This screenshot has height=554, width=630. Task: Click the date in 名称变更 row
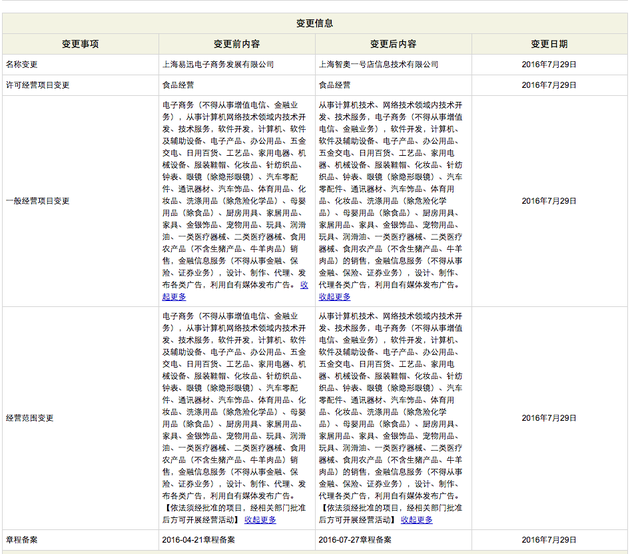(549, 65)
